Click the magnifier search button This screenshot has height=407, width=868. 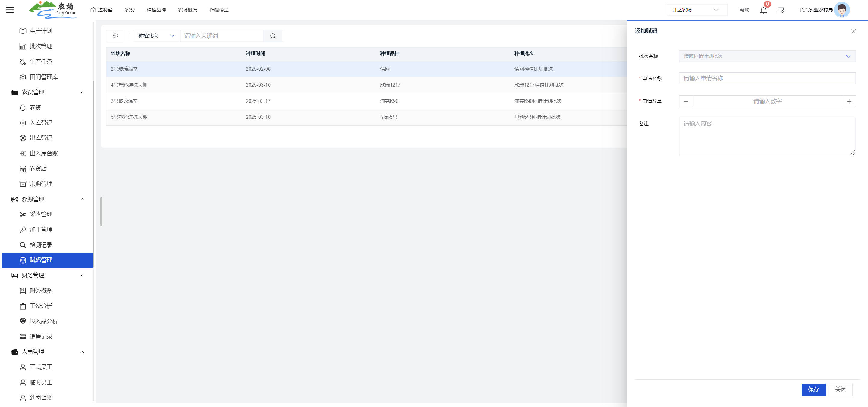[272, 36]
